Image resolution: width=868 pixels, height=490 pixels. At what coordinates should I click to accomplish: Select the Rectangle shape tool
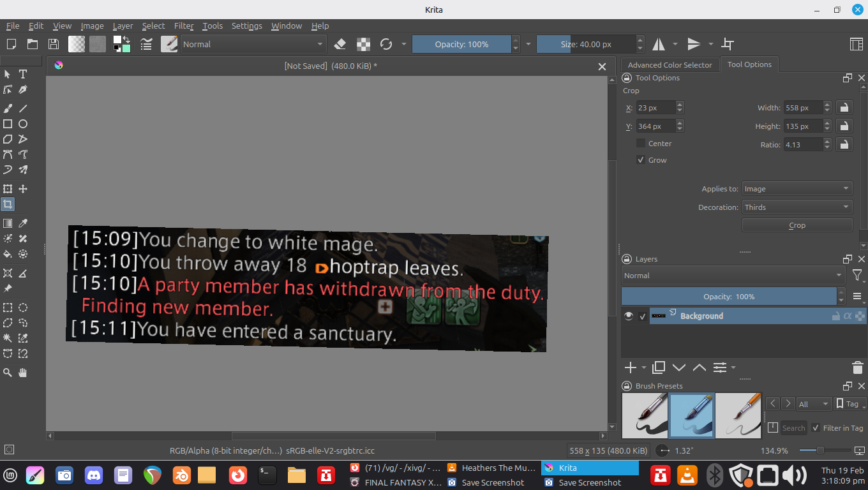(8, 124)
